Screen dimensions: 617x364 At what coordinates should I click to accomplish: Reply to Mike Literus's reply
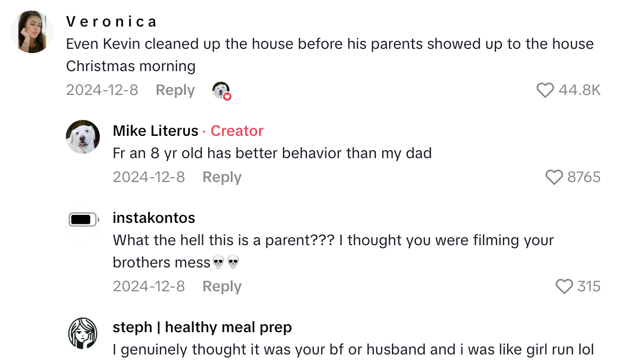pyautogui.click(x=222, y=177)
